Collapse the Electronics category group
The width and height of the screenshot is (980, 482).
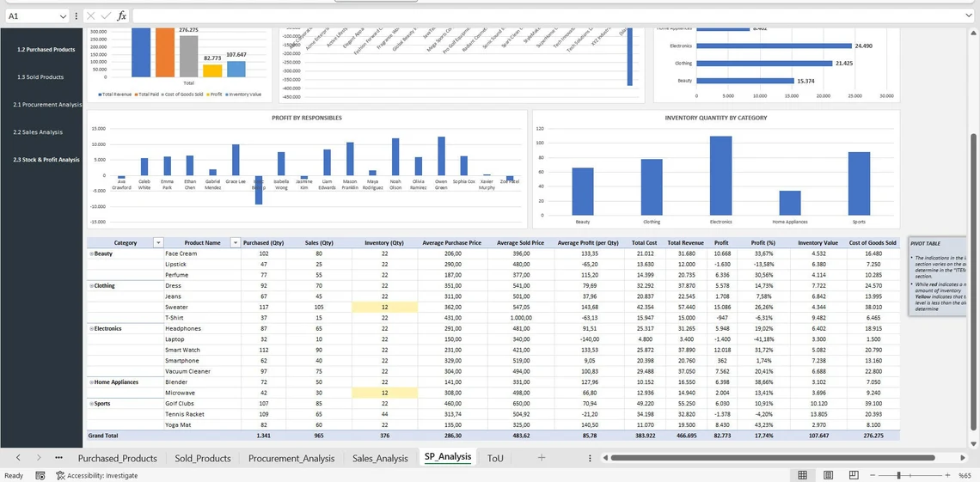(x=91, y=329)
